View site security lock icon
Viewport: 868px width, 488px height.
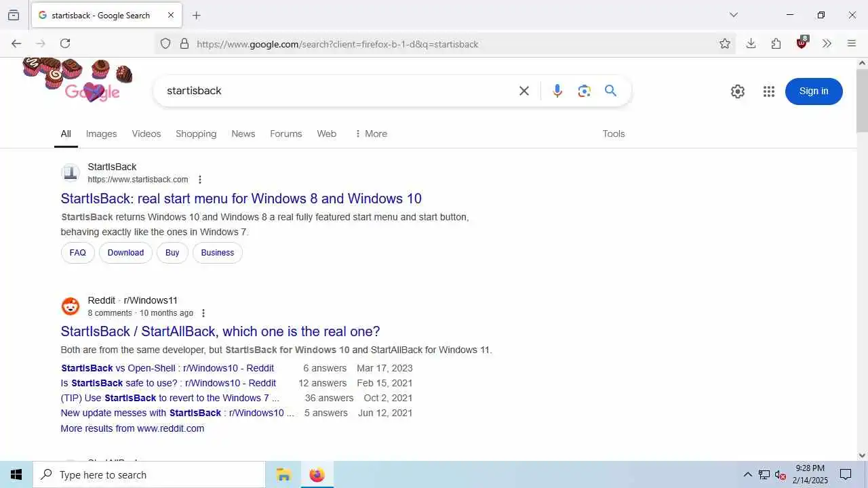point(184,43)
